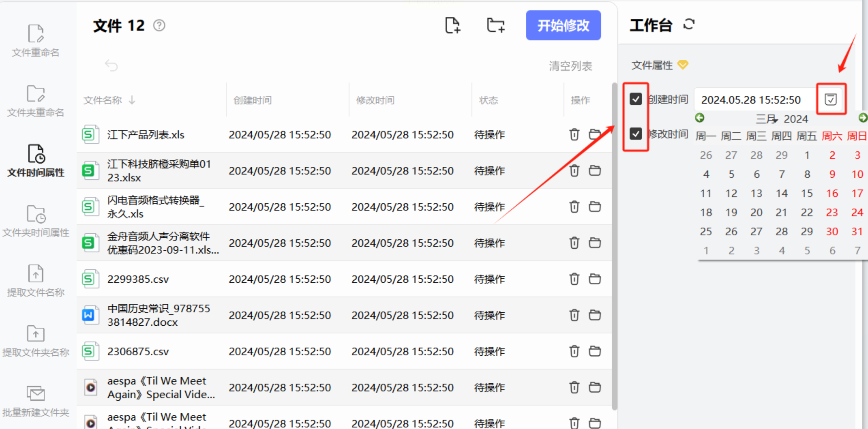Delete 江下产品列表.xls from list
This screenshot has height=429, width=868.
[x=574, y=134]
